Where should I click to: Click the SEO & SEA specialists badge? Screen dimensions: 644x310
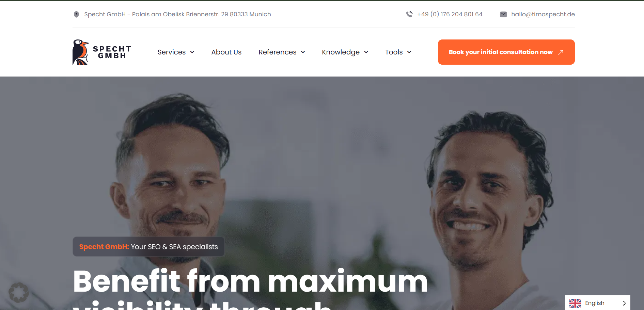148,247
